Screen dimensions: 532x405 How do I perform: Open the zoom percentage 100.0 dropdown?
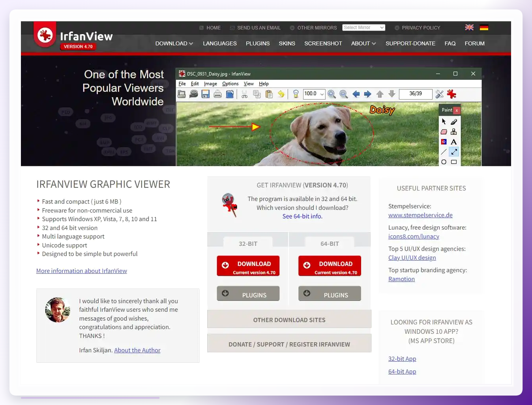click(322, 94)
